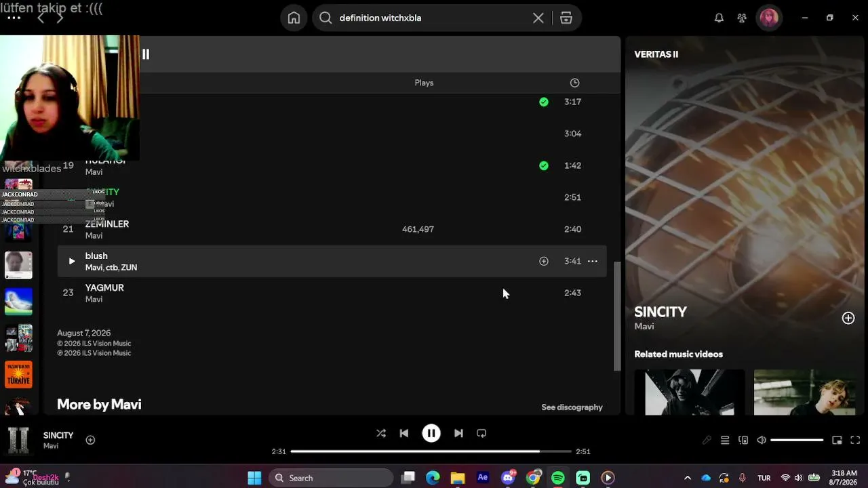868x488 pixels.
Task: Toggle the saved checkmark on the 1:42 track
Action: click(x=544, y=165)
